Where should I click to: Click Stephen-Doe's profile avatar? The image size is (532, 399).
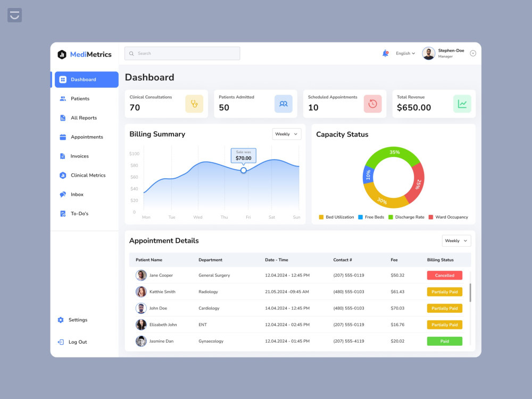coord(428,53)
